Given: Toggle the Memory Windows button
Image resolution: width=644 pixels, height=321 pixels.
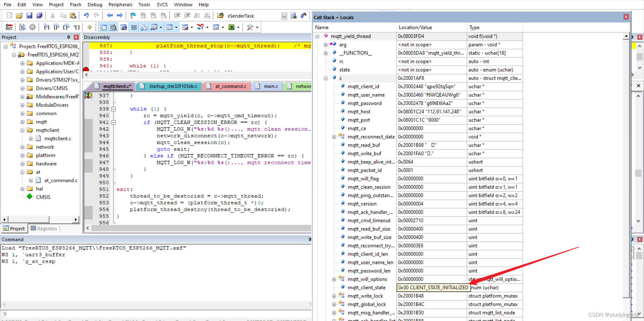Looking at the screenshot, I should click(169, 27).
